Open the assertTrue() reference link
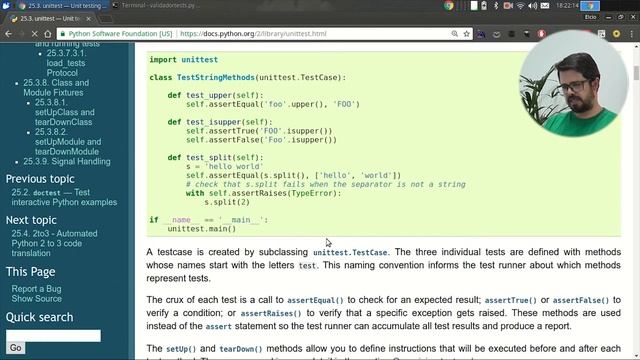This screenshot has width=640, height=360. pos(511,300)
